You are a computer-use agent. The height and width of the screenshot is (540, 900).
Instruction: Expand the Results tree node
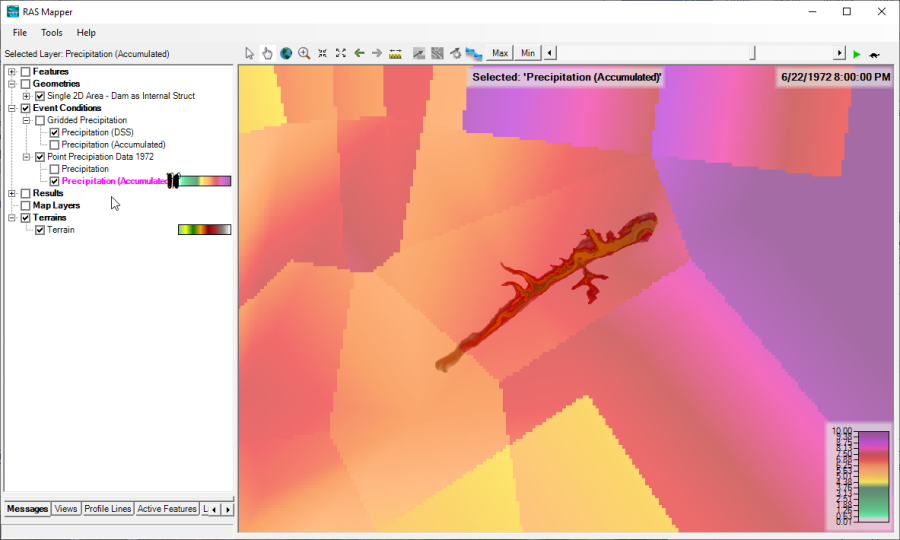click(12, 194)
